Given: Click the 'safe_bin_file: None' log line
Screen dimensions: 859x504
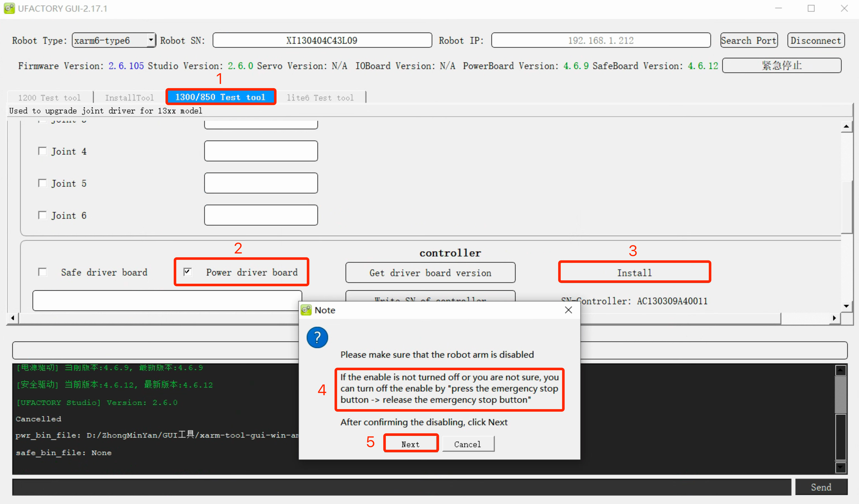Looking at the screenshot, I should point(64,453).
